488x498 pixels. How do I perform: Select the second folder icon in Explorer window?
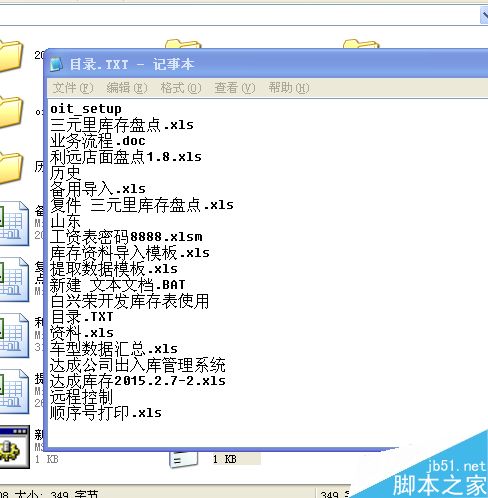11,112
